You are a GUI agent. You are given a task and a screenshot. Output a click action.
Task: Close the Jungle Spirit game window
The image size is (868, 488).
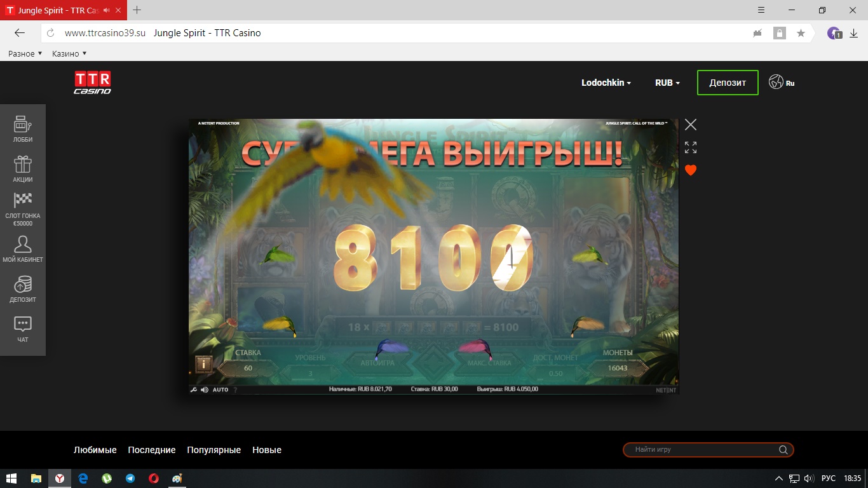pyautogui.click(x=691, y=125)
